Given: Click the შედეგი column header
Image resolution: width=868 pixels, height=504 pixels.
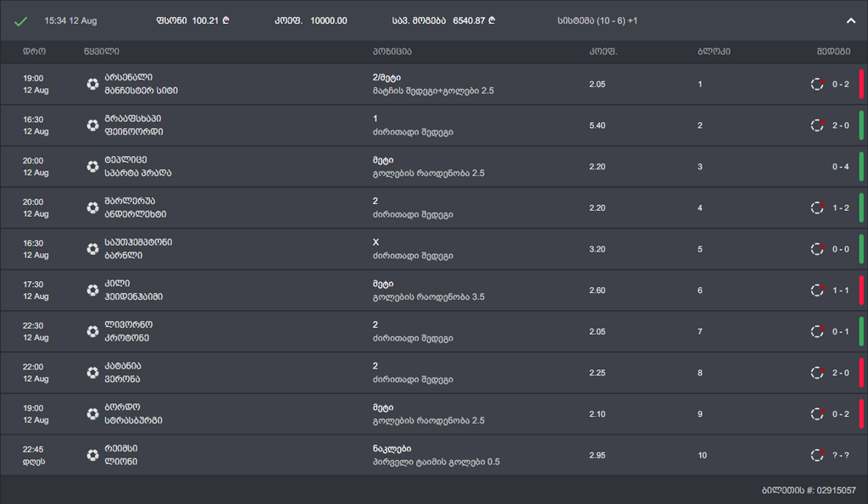Looking at the screenshot, I should coord(834,52).
